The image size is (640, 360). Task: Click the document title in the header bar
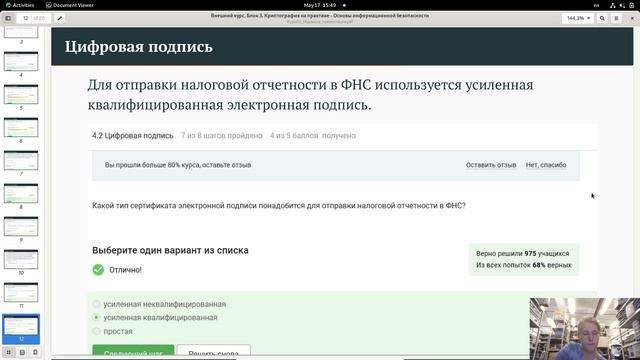click(x=320, y=16)
